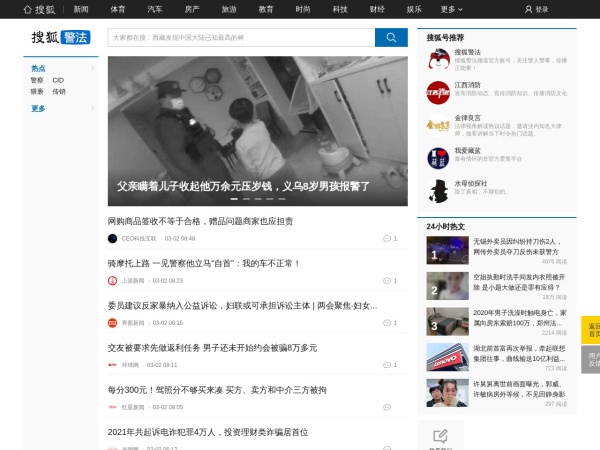Click comment bubble icon on 网购商品 article
The width and height of the screenshot is (600, 450).
pyautogui.click(x=387, y=238)
